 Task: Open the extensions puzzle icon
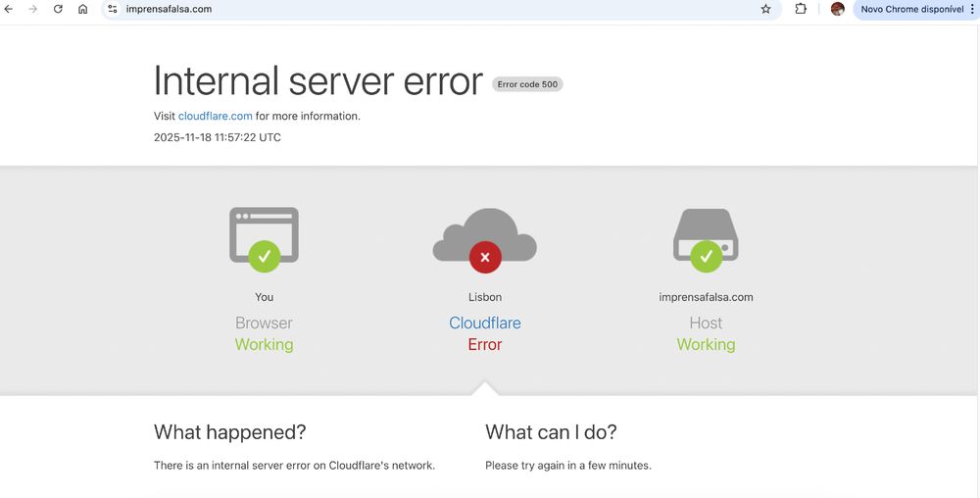[801, 9]
